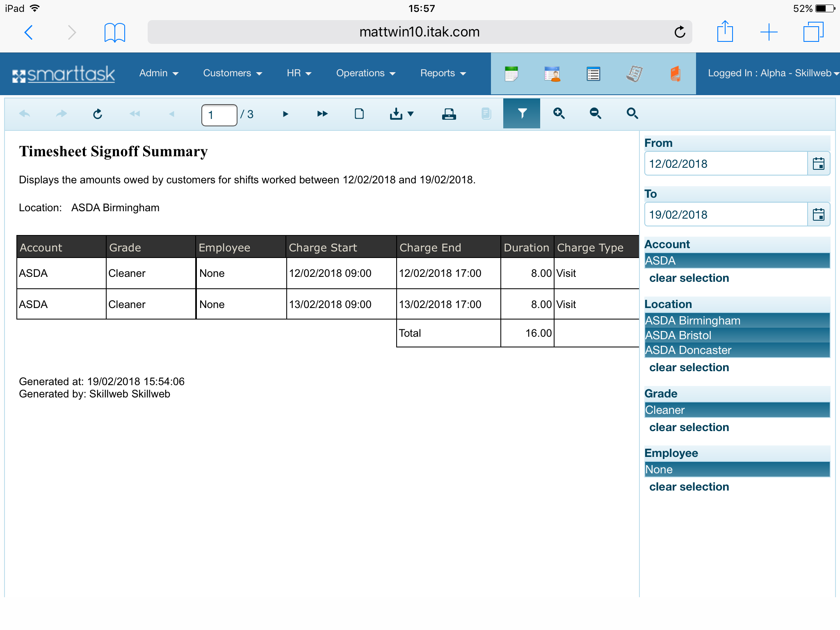This screenshot has width=840, height=630.
Task: Click the refresh report icon in toolbar
Action: 98,114
